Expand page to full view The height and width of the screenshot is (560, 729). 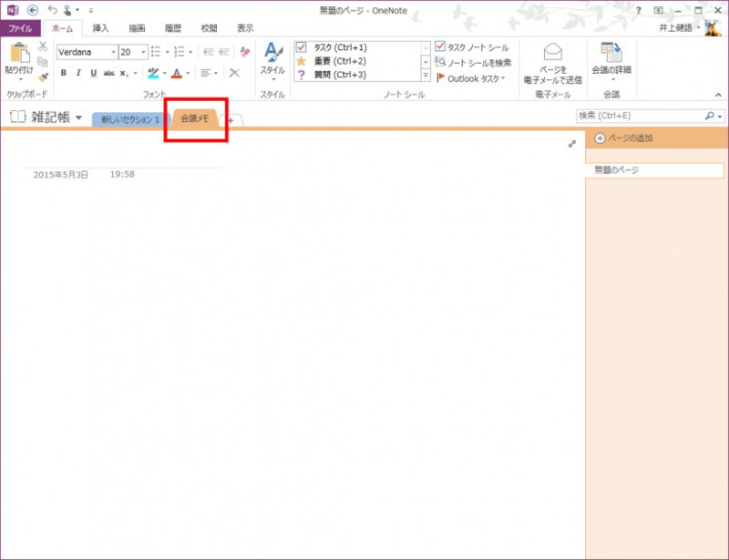(572, 144)
